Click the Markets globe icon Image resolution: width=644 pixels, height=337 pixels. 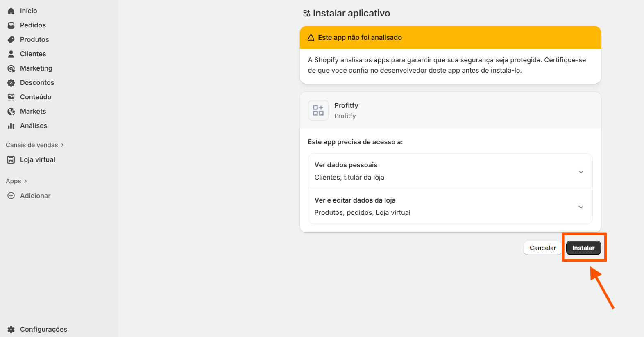tap(11, 112)
